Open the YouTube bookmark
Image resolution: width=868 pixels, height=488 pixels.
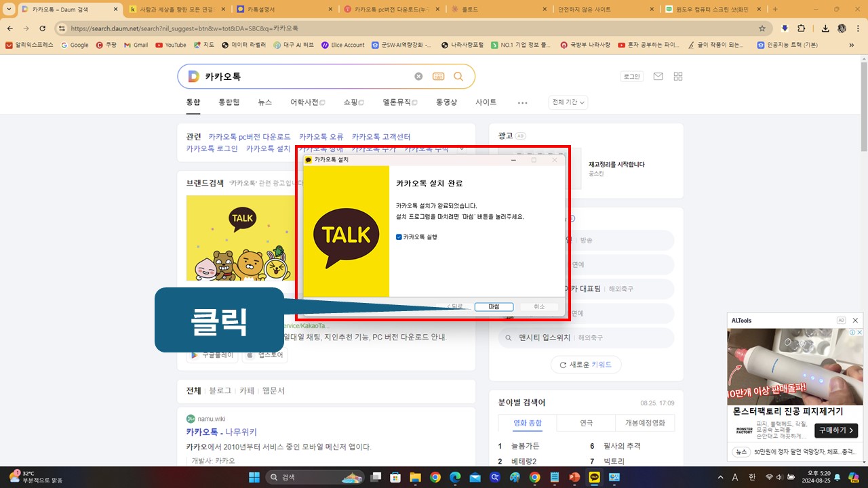[170, 45]
